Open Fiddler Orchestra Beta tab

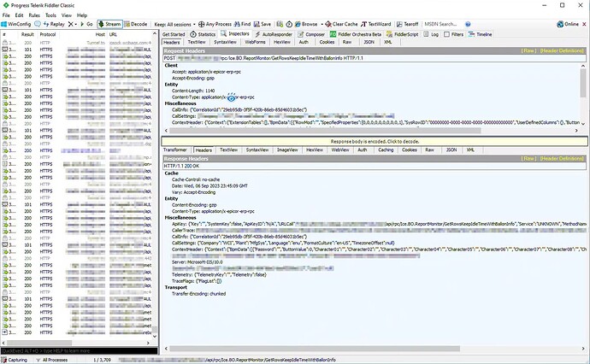pos(356,34)
